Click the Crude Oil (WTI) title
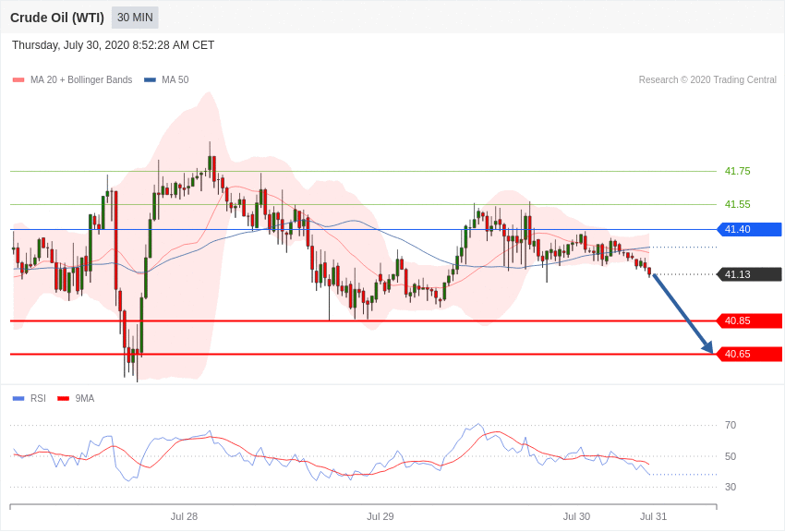The height and width of the screenshot is (532, 785). [x=57, y=18]
